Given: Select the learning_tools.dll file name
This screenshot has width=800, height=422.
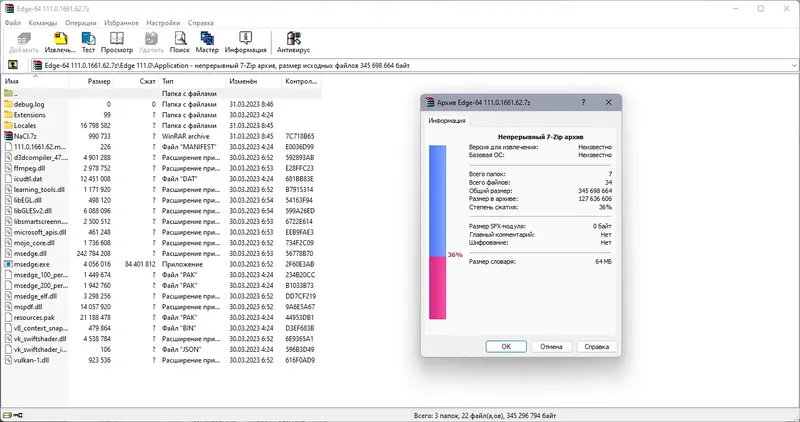Looking at the screenshot, I should (39, 189).
